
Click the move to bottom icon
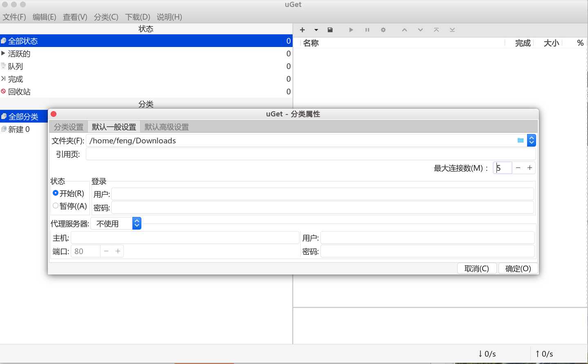pyautogui.click(x=452, y=30)
